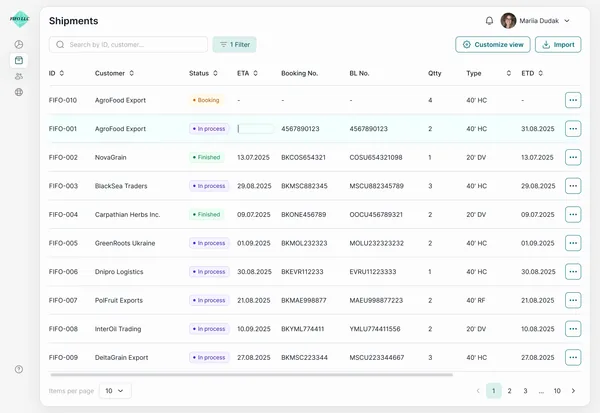Click the Shipments page title
Screen dimensions: 600x413
pos(73,21)
